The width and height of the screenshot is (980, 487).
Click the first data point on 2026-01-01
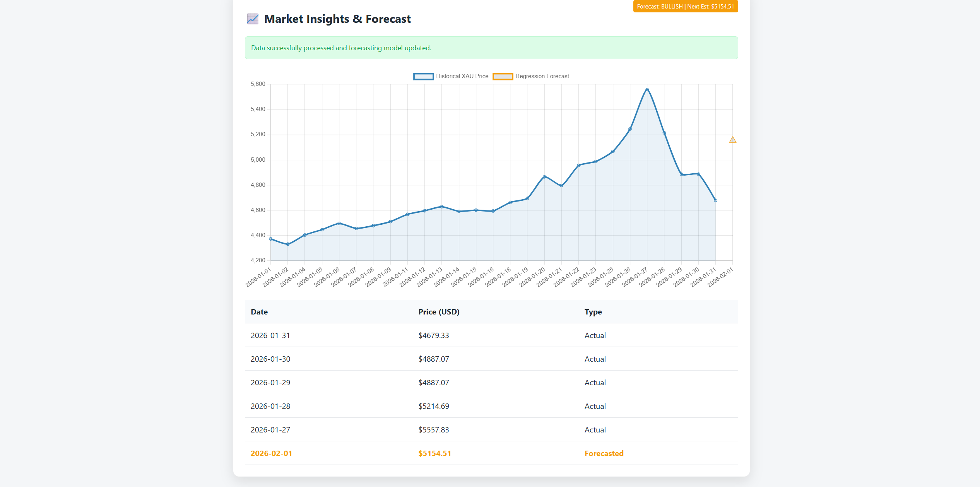270,239
